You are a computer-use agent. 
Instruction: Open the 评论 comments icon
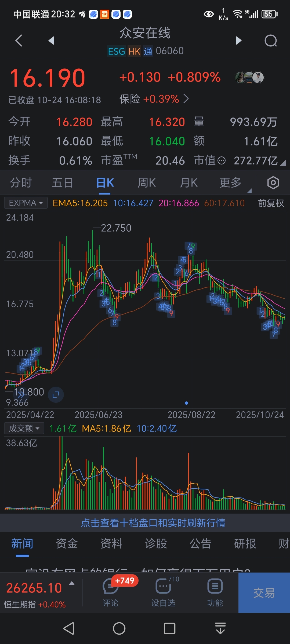point(110,592)
